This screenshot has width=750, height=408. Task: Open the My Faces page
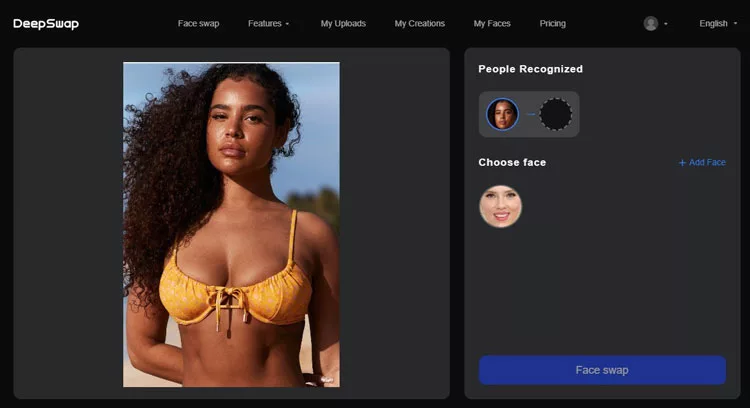tap(492, 23)
